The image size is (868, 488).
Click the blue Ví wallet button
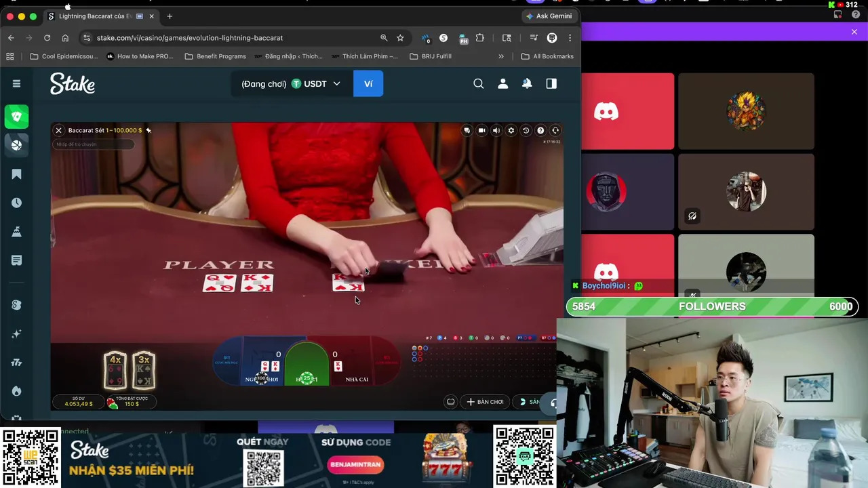368,83
